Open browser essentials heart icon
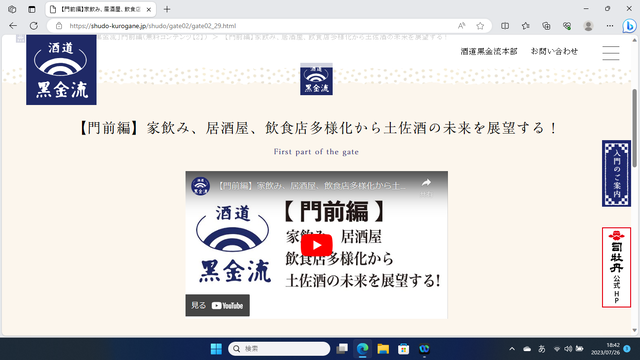This screenshot has height=360, width=640. coord(567,26)
